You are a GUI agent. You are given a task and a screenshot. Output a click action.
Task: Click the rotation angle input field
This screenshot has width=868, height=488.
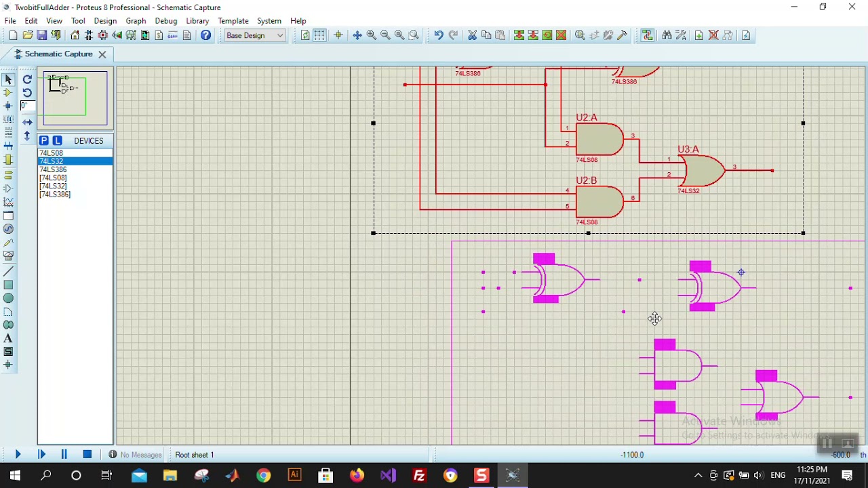click(x=27, y=106)
